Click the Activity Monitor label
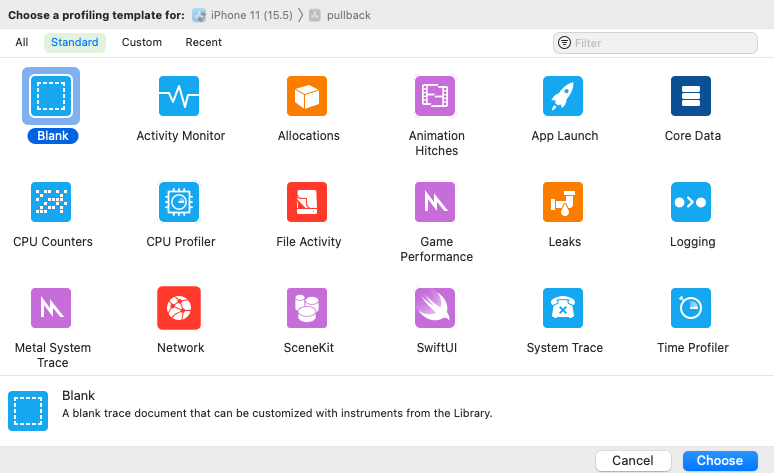774x473 pixels. [181, 136]
